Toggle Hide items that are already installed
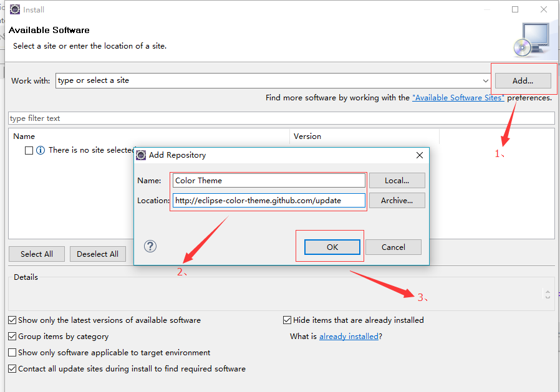The height and width of the screenshot is (392, 560). (287, 320)
